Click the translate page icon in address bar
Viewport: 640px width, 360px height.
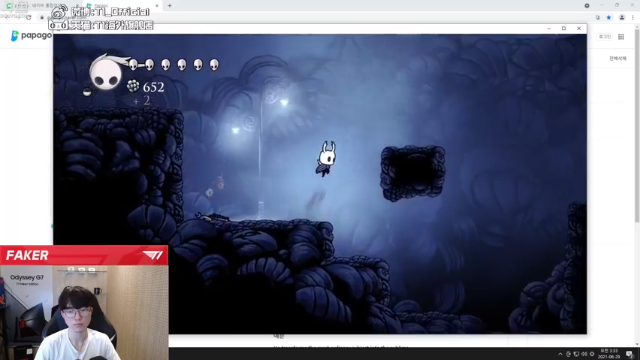(598, 18)
